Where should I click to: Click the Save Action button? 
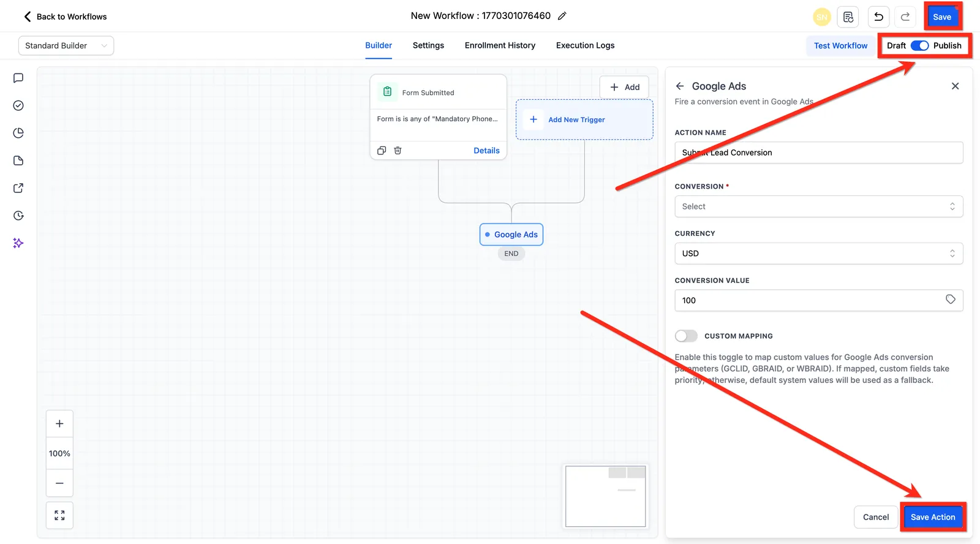click(933, 517)
